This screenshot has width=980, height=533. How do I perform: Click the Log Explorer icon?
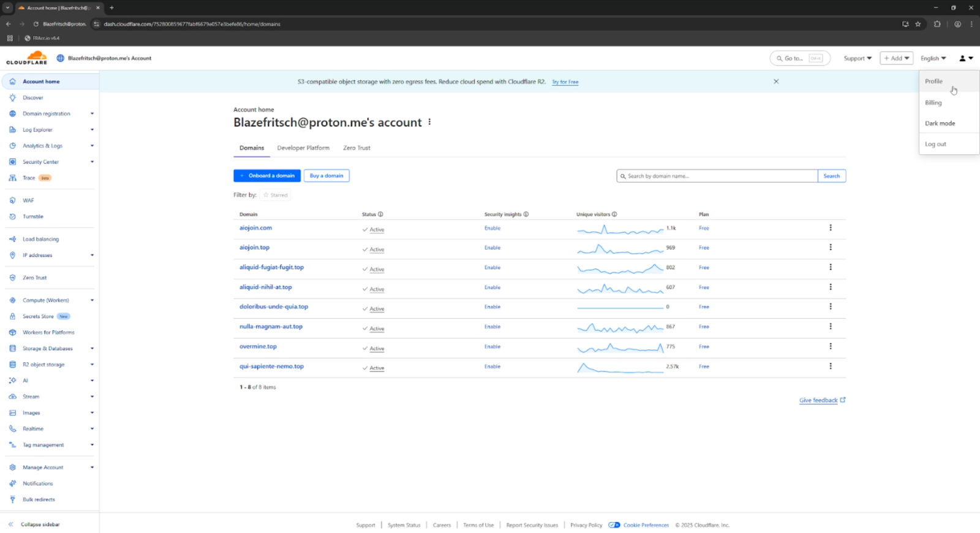tap(12, 130)
